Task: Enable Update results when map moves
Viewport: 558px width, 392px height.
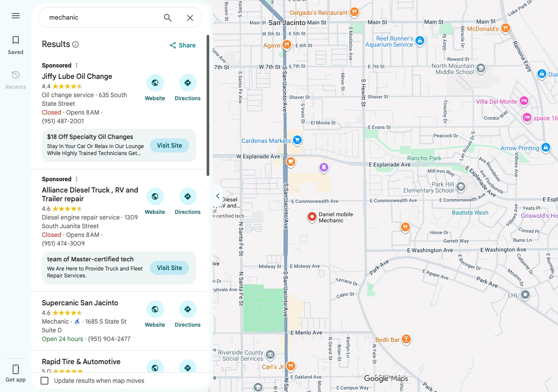Action: [x=44, y=381]
